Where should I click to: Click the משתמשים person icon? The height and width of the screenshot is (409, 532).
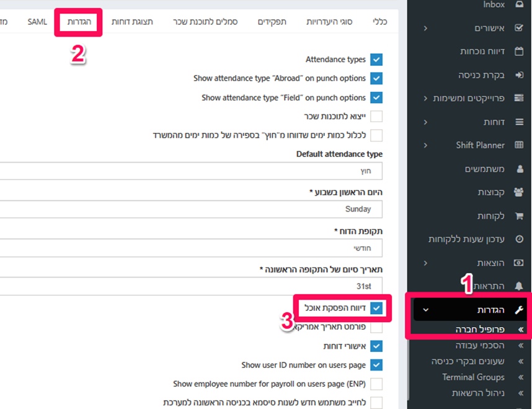tap(520, 169)
